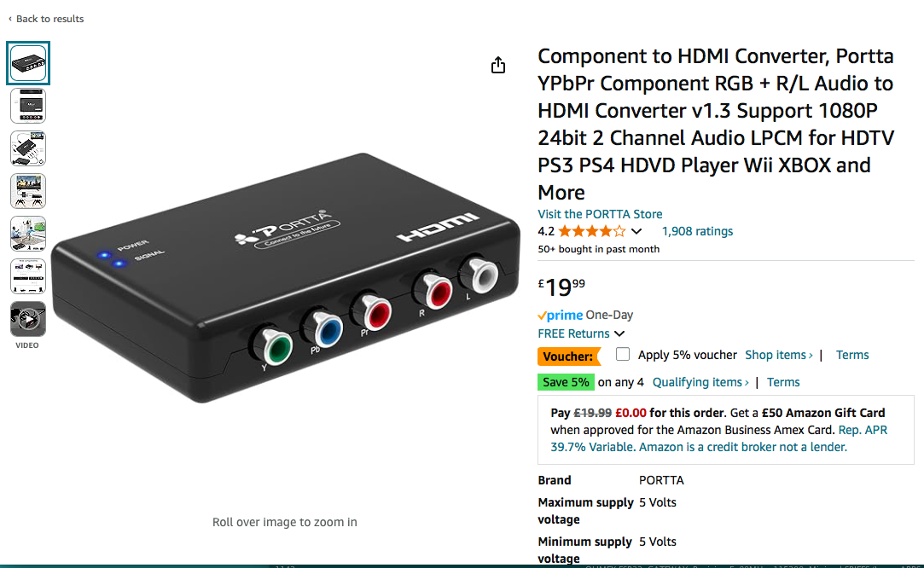Image resolution: width=924 pixels, height=568 pixels.
Task: Expand the star rating dropdown chevron
Action: coord(636,232)
